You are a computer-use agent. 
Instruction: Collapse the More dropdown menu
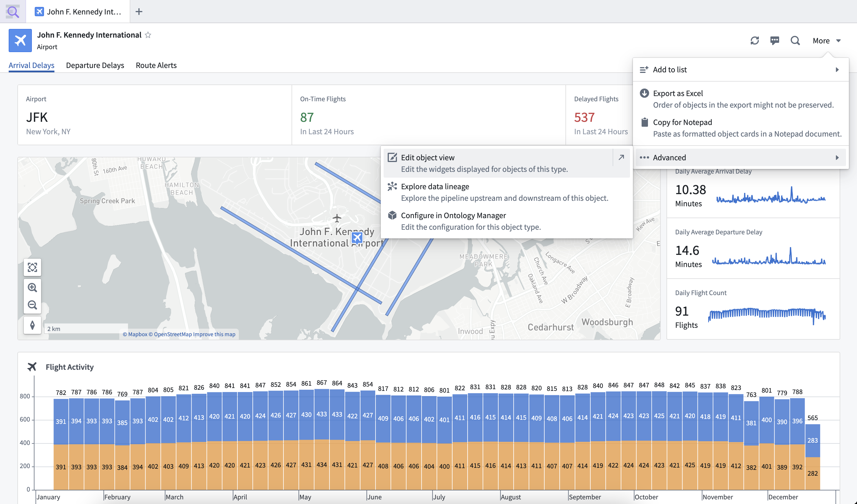pyautogui.click(x=827, y=41)
